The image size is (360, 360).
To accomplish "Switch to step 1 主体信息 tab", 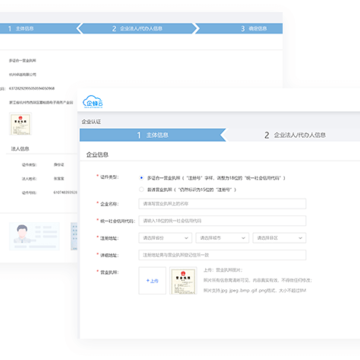I will point(153,135).
